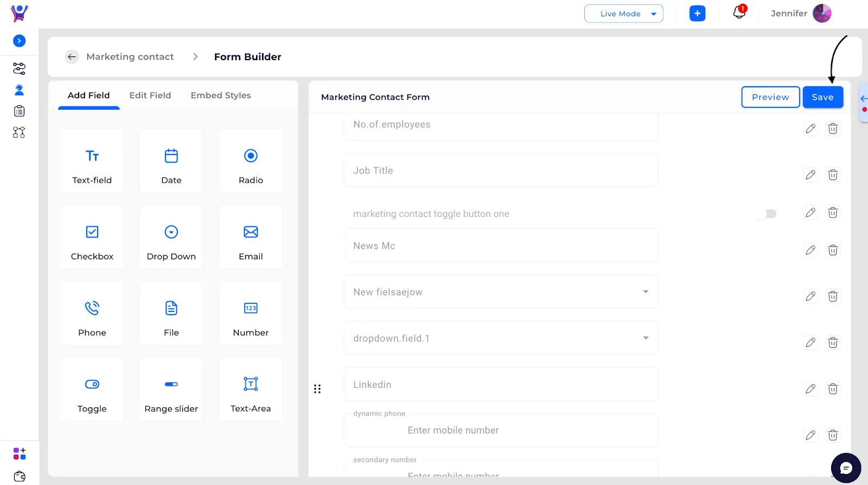Add a Checkbox field

coord(92,237)
